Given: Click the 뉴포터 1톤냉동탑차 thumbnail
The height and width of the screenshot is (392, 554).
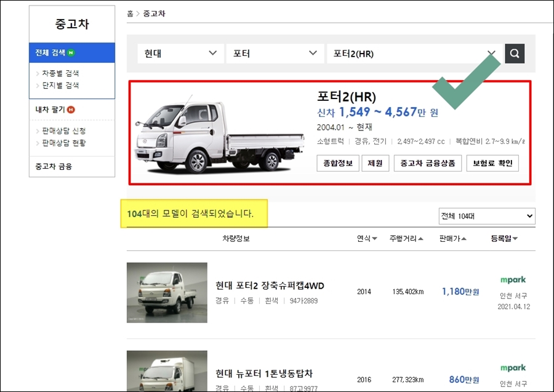Looking at the screenshot, I should [x=167, y=371].
